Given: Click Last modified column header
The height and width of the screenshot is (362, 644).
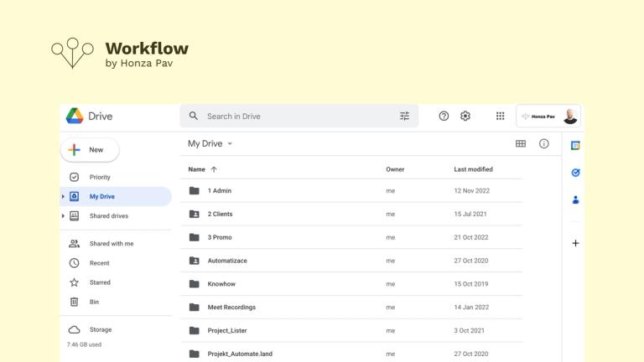Looking at the screenshot, I should point(473,169).
